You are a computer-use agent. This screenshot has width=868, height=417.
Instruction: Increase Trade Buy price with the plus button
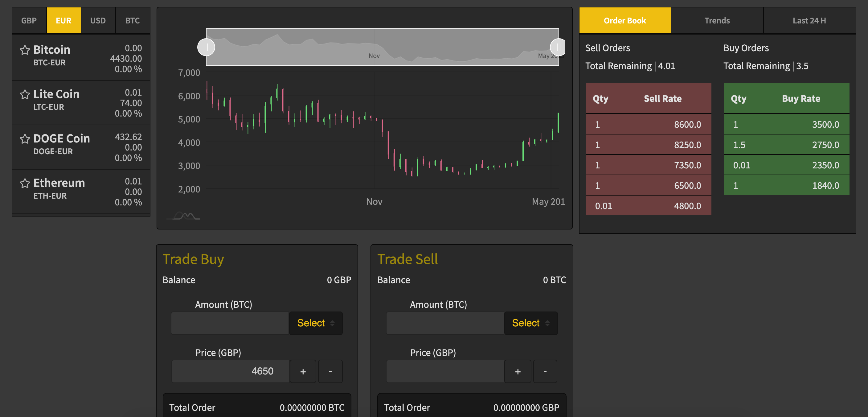point(303,371)
